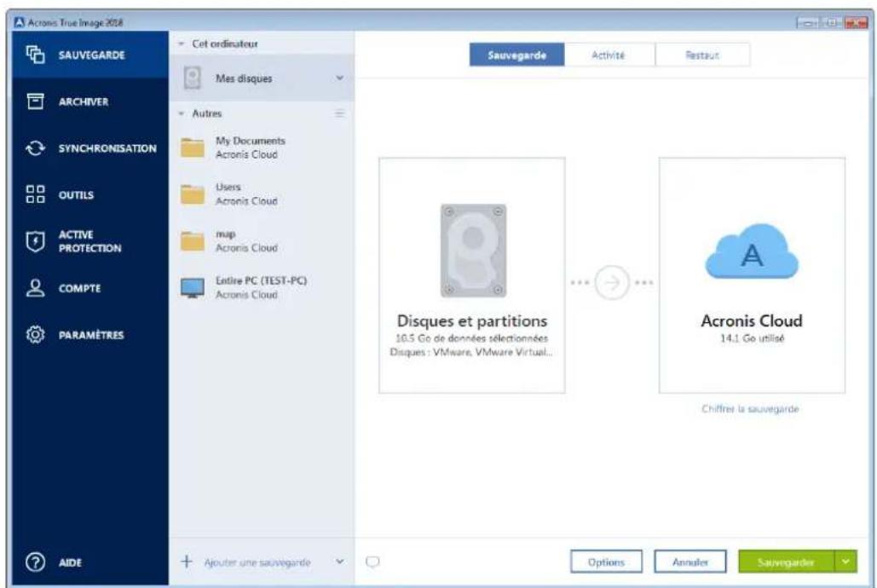The width and height of the screenshot is (877, 588).
Task: Click the Acronis Cloud destination icon
Action: (x=752, y=251)
